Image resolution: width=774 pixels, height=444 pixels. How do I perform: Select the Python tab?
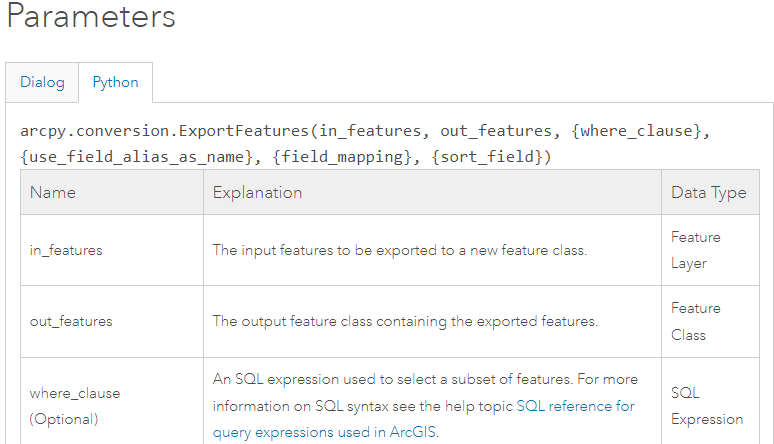116,82
